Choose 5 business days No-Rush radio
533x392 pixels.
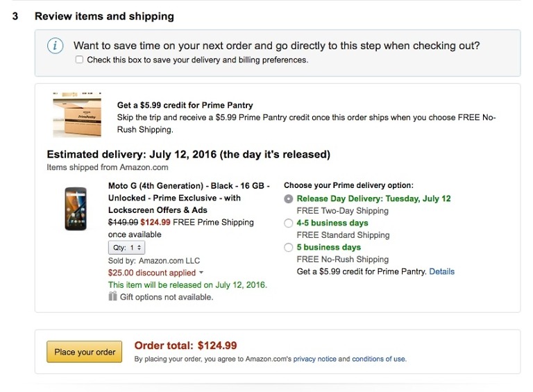(x=289, y=248)
